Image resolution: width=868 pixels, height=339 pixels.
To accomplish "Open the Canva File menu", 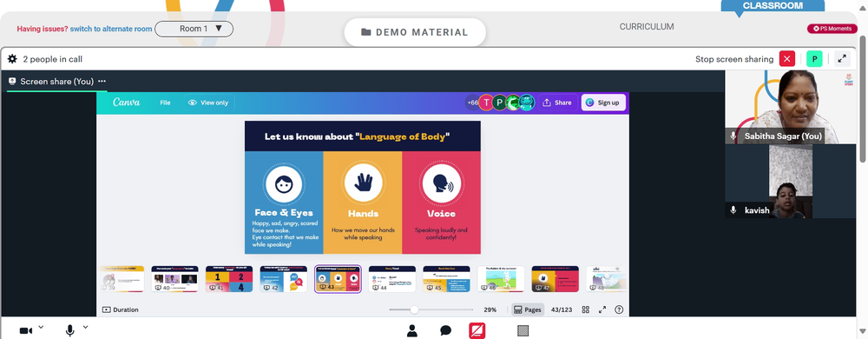I will [x=165, y=103].
